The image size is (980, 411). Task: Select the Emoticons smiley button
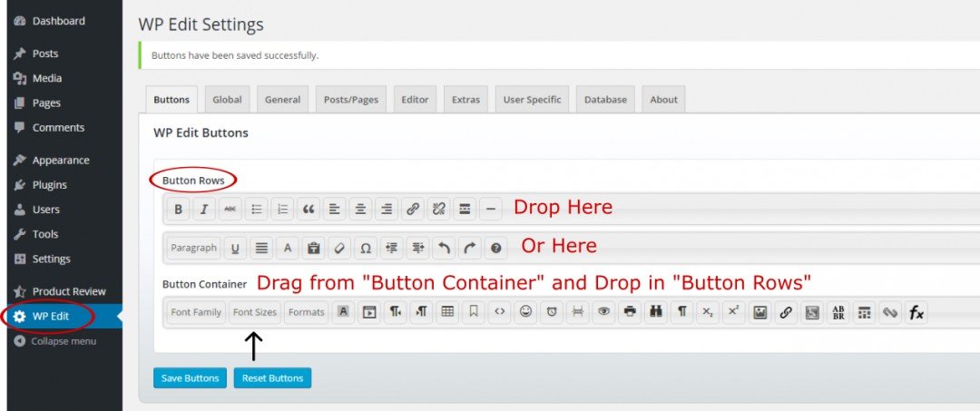click(x=525, y=312)
